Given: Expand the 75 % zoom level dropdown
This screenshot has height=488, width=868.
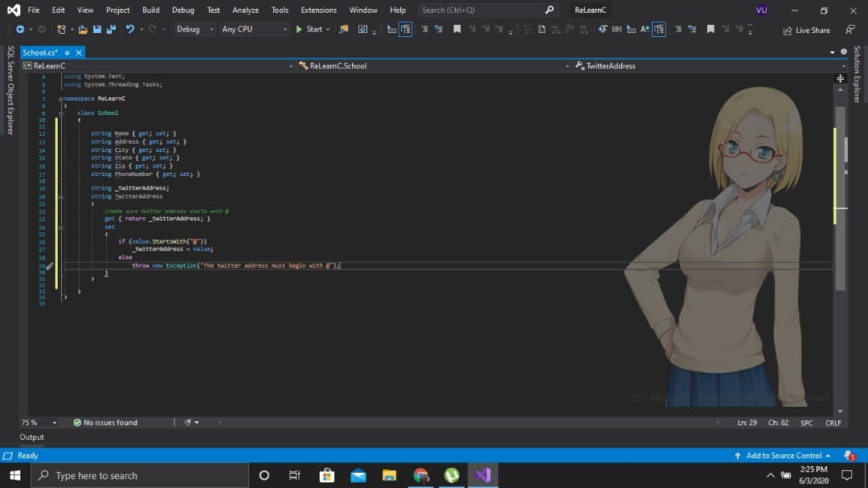Looking at the screenshot, I should 55,423.
